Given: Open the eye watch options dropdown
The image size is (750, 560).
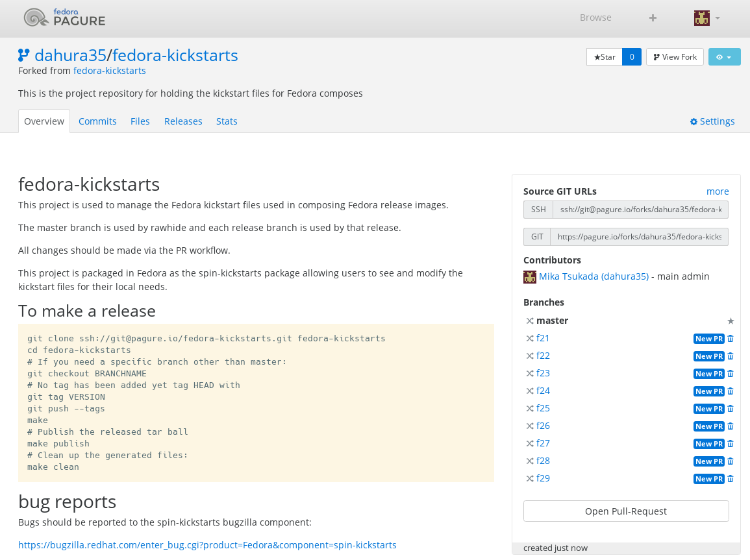Looking at the screenshot, I should (724, 57).
